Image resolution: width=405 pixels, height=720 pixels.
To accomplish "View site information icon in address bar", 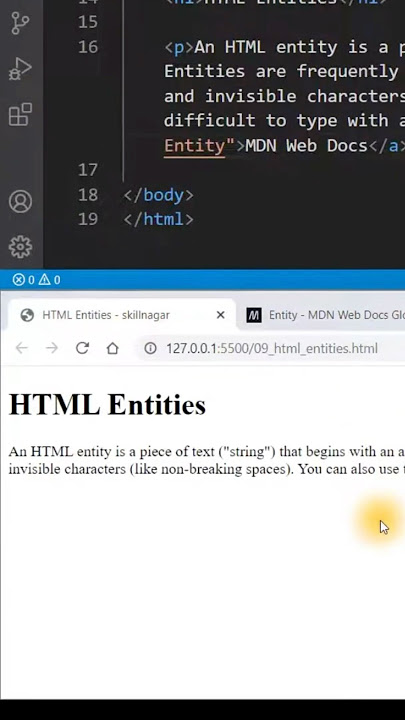I will tap(150, 349).
